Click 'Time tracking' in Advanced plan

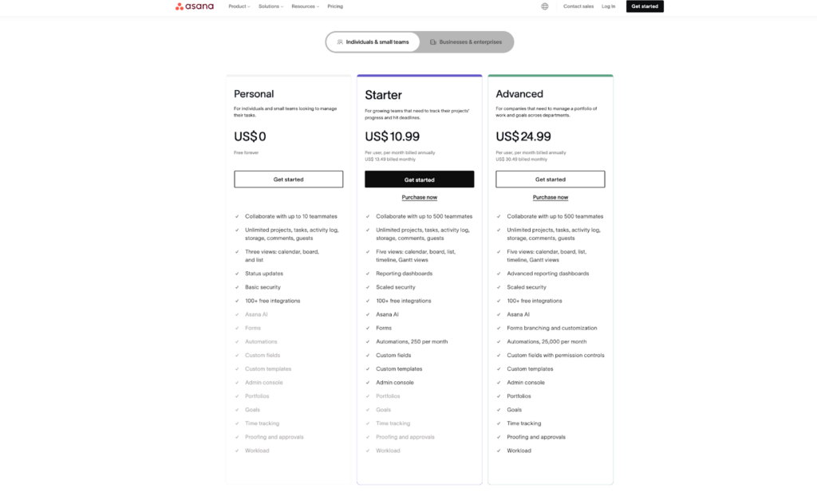pyautogui.click(x=524, y=423)
